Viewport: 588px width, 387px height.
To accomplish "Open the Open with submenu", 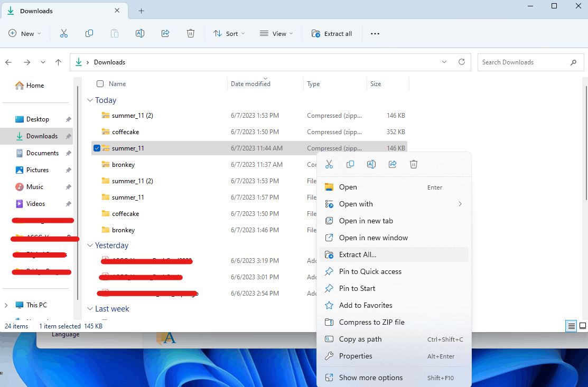I will point(394,204).
